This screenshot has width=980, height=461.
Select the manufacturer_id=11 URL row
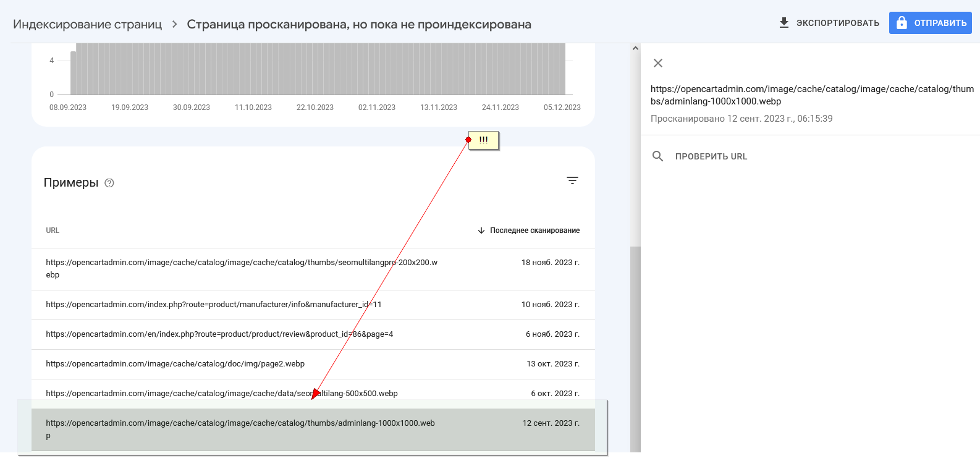(313, 305)
